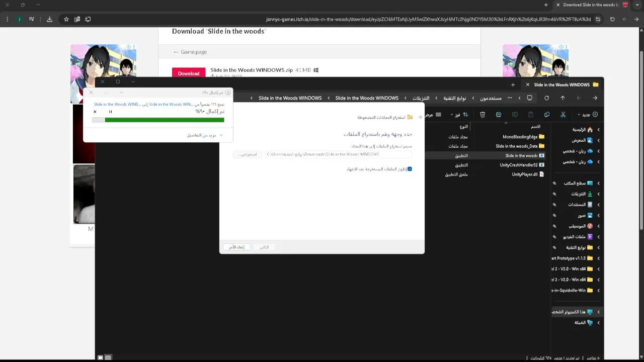644x362 pixels.
Task: Click the نوابغ التقنية breadcrumb in address bar
Action: click(455, 98)
